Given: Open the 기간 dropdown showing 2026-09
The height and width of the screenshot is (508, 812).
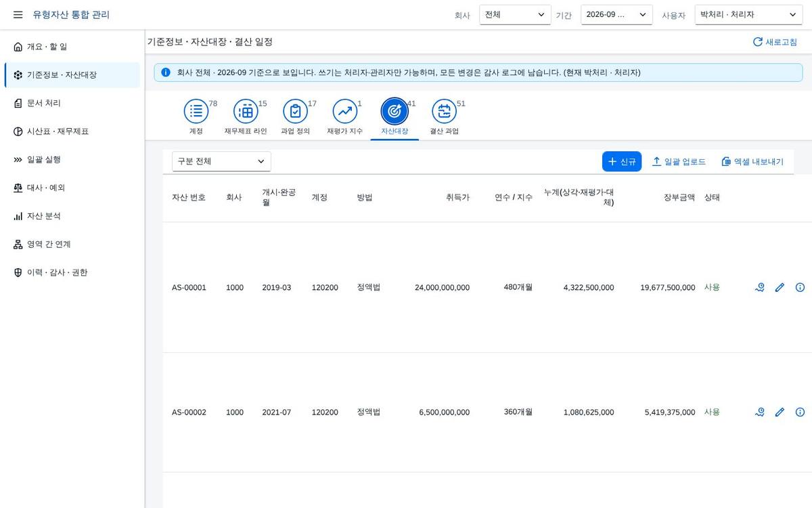Looking at the screenshot, I should [616, 14].
